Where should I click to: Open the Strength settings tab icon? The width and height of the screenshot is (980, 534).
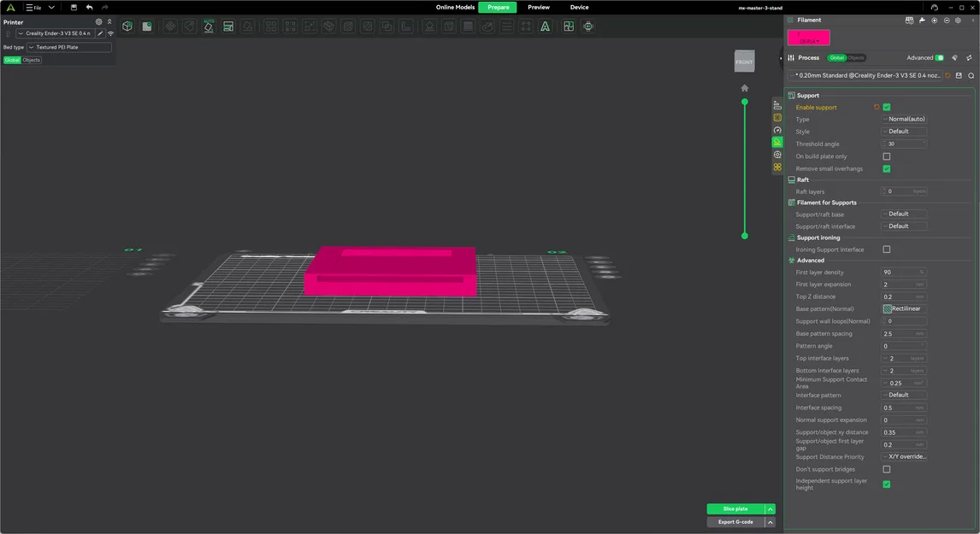tap(777, 117)
